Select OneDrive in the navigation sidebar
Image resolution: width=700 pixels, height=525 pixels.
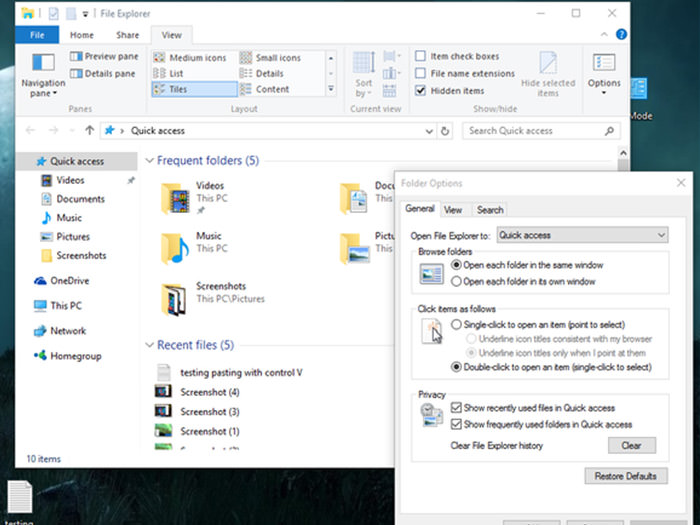70,281
